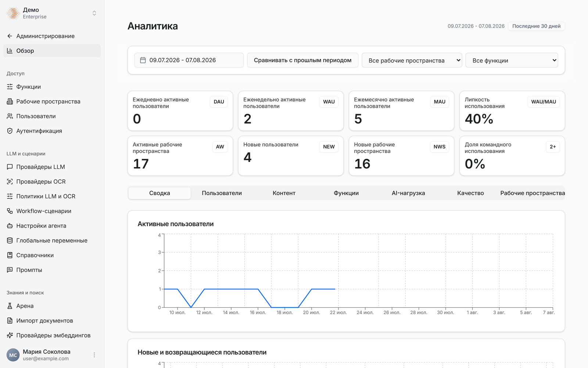The height and width of the screenshot is (368, 588).
Task: Click the header date text 09.07.2026 - 07.08.2026
Action: click(476, 26)
